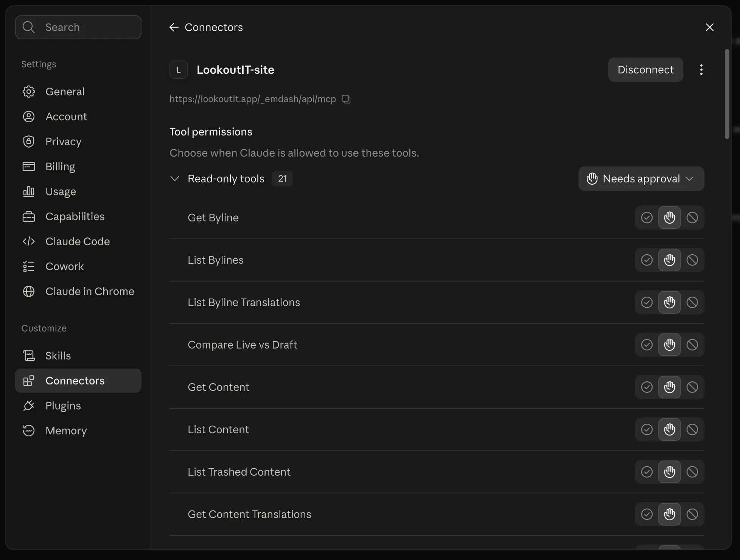Viewport: 740px width, 560px height.
Task: Select Connectors in the sidebar
Action: (x=78, y=381)
